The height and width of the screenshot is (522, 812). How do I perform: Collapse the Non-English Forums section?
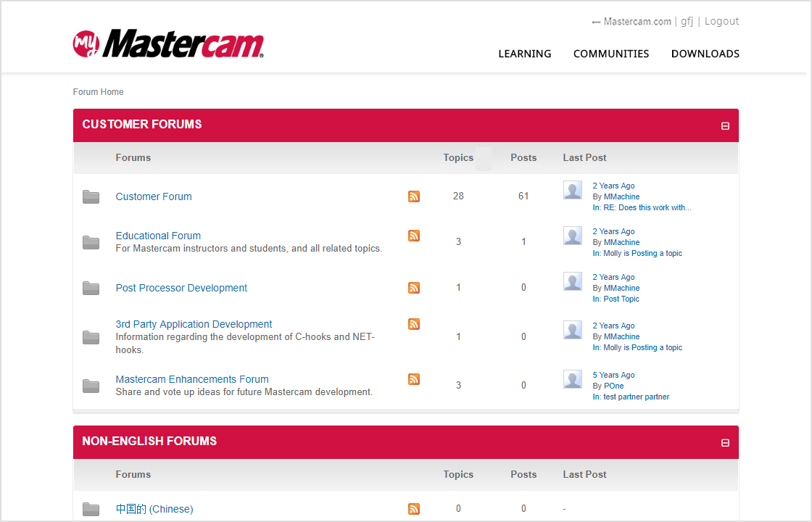(x=725, y=443)
